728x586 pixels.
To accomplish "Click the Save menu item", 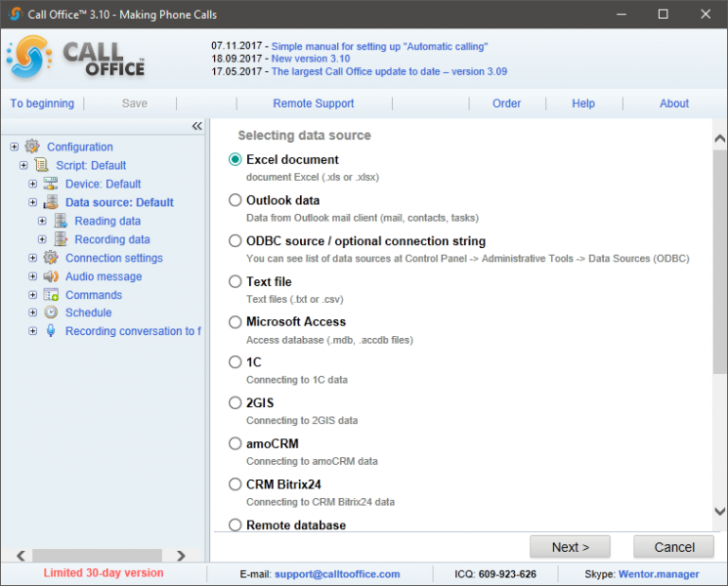I will (x=135, y=104).
